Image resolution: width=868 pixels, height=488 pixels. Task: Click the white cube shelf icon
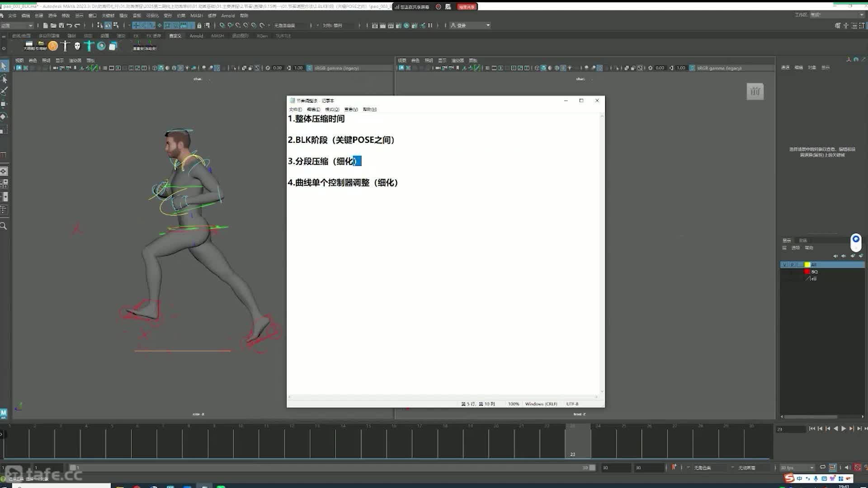[x=113, y=46]
